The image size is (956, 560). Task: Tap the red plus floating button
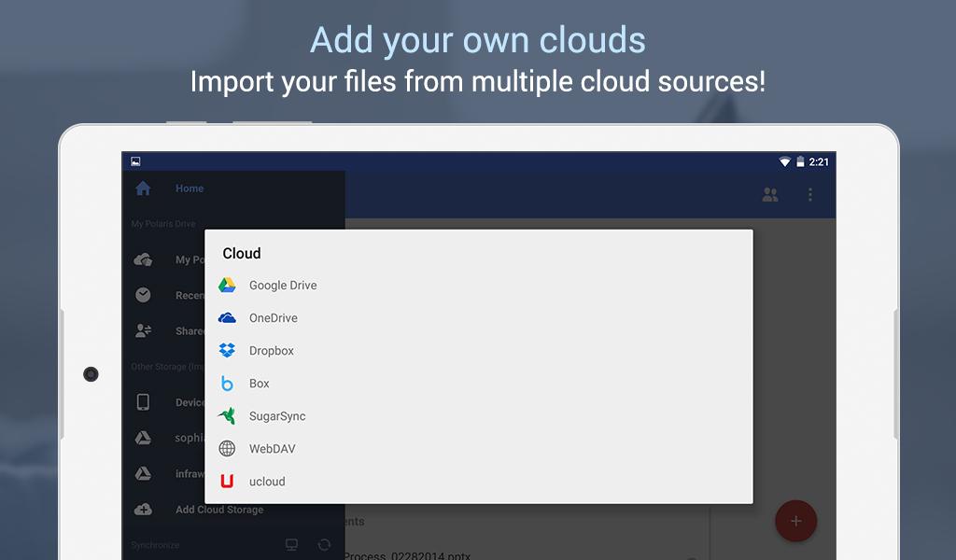tap(795, 521)
